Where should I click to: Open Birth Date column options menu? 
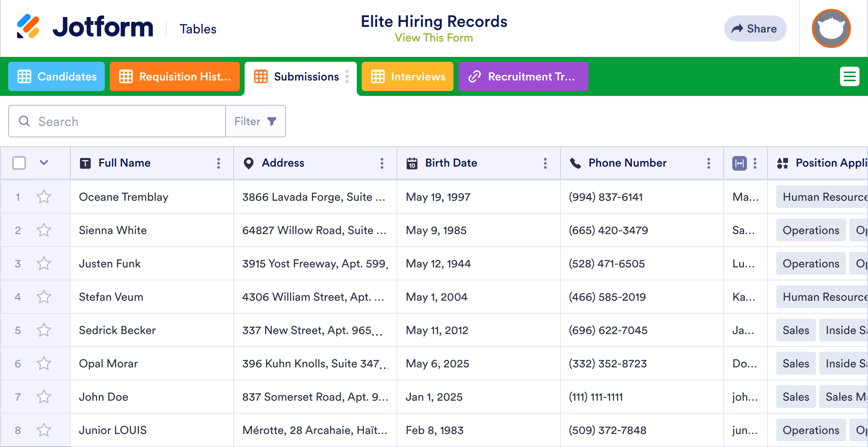[x=545, y=163]
